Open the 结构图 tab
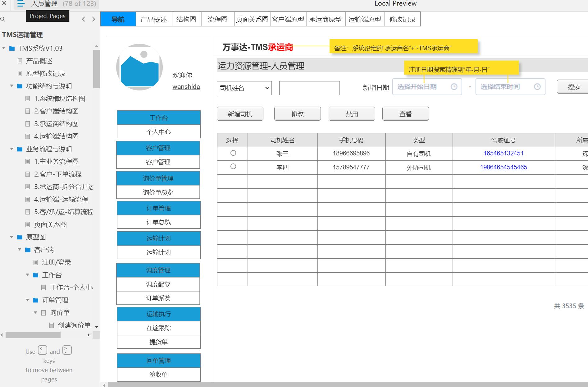The width and height of the screenshot is (588, 387). [x=186, y=19]
